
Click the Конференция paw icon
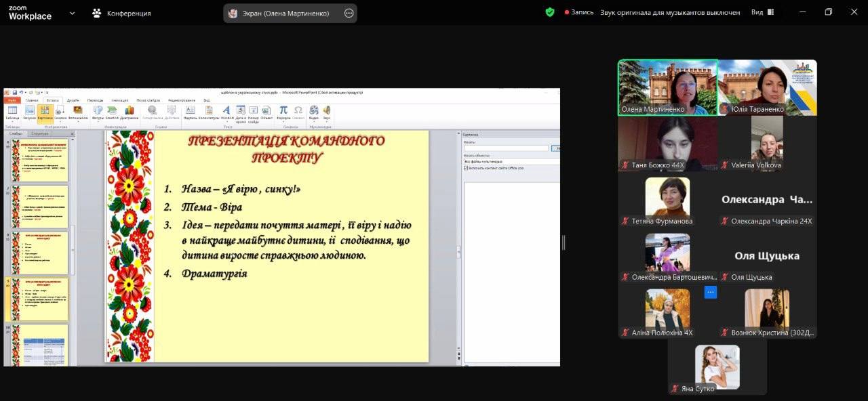[97, 13]
